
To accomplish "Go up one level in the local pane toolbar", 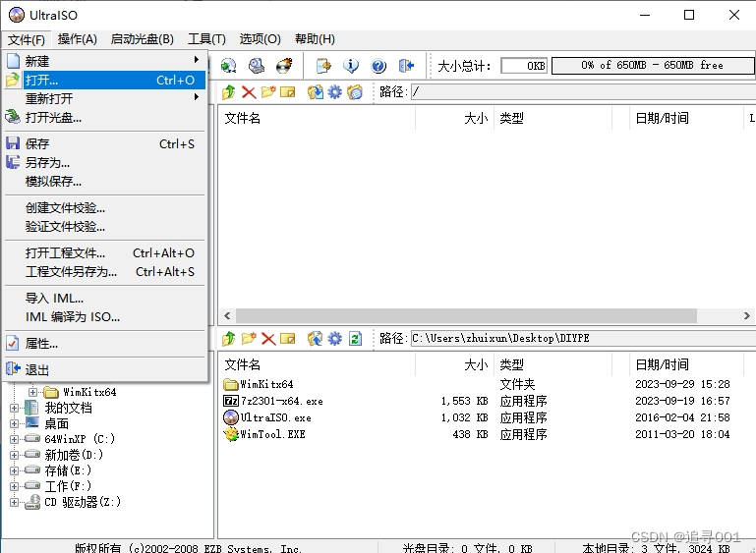I will click(228, 339).
